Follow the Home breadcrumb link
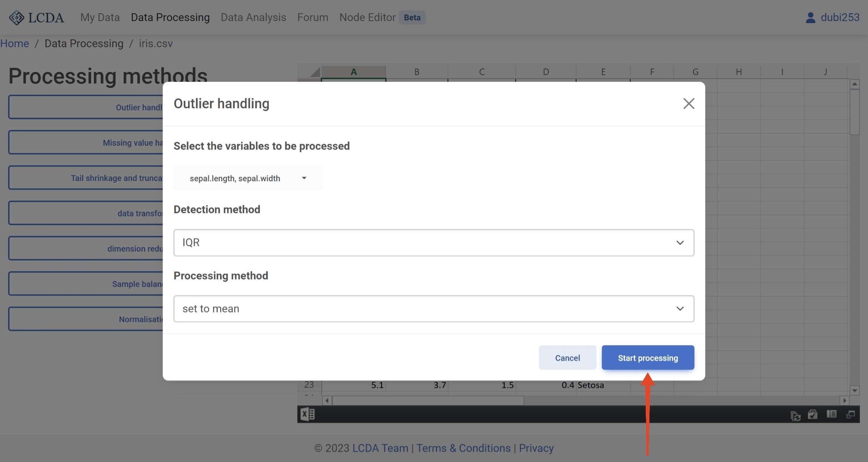This screenshot has height=462, width=868. coord(14,44)
